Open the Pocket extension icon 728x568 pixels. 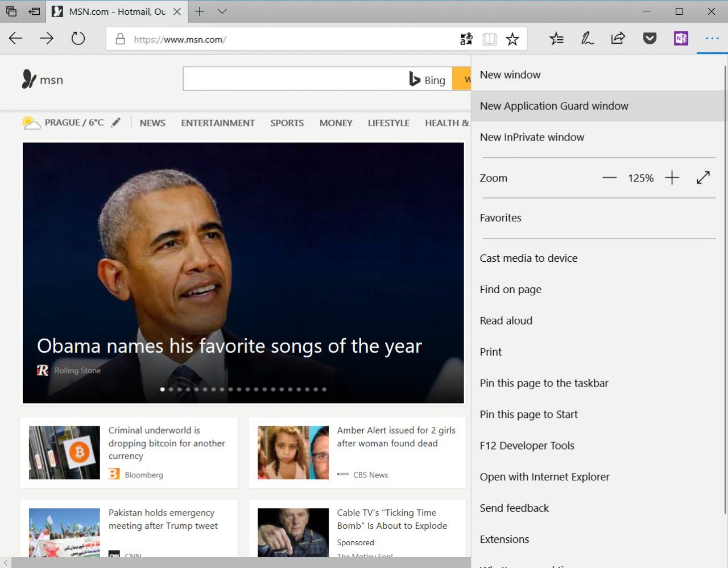pyautogui.click(x=650, y=38)
